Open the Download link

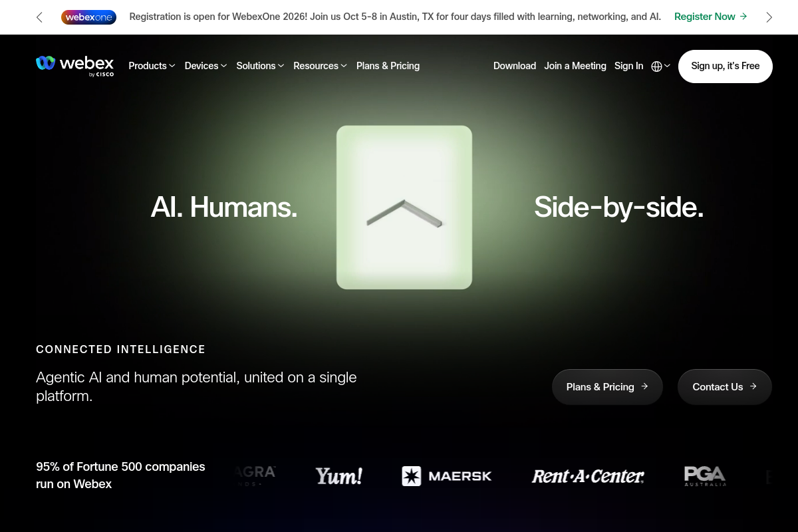(x=515, y=66)
